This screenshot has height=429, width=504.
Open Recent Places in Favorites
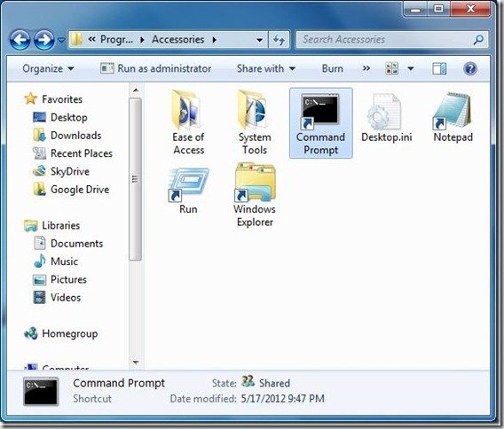73,153
